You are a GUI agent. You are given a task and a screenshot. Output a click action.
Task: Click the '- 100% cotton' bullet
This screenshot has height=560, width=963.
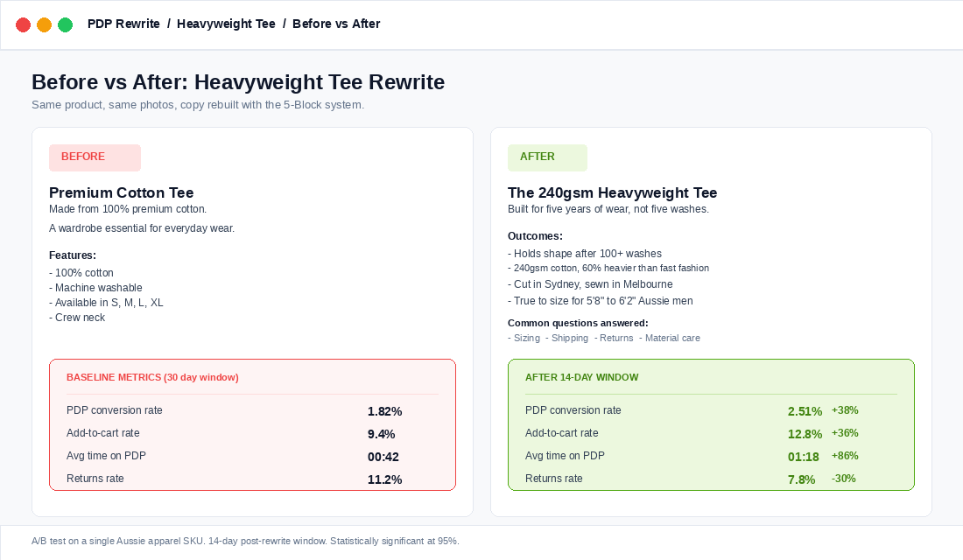coord(81,273)
